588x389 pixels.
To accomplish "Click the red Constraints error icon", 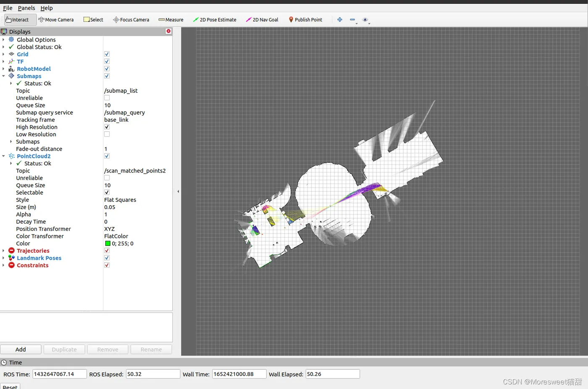I will (x=11, y=265).
